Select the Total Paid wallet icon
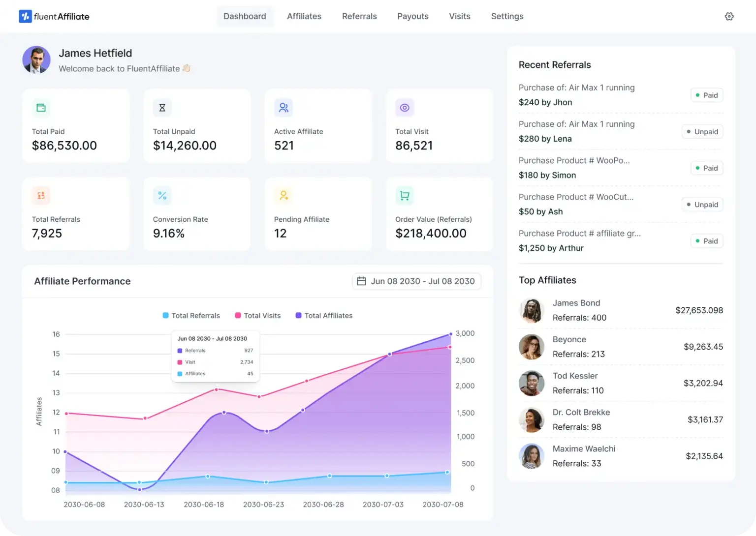Screen dimensions: 756x536 coord(41,107)
